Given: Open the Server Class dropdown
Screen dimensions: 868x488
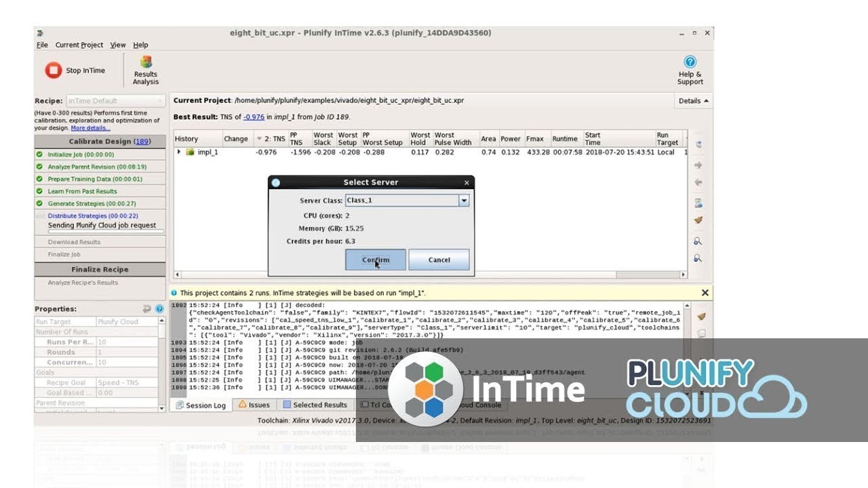Looking at the screenshot, I should coord(464,201).
